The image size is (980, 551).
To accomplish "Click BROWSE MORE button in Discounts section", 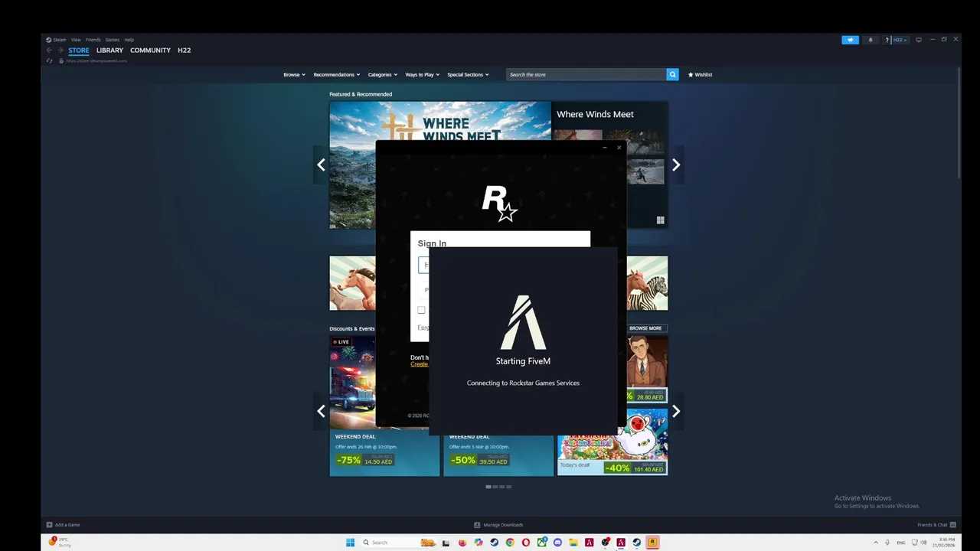I will click(x=645, y=328).
